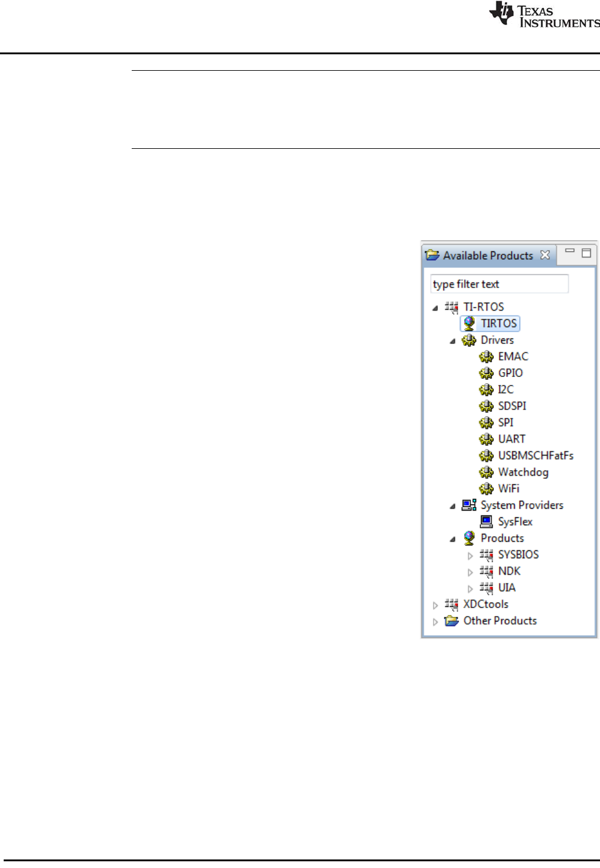Select the SDSPI label in Drivers
Viewport: 600px width, 868px height.
[512, 406]
